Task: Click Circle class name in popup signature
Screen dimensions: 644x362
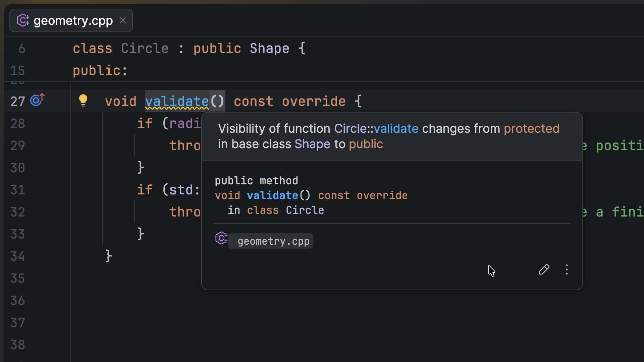Action: pos(305,210)
